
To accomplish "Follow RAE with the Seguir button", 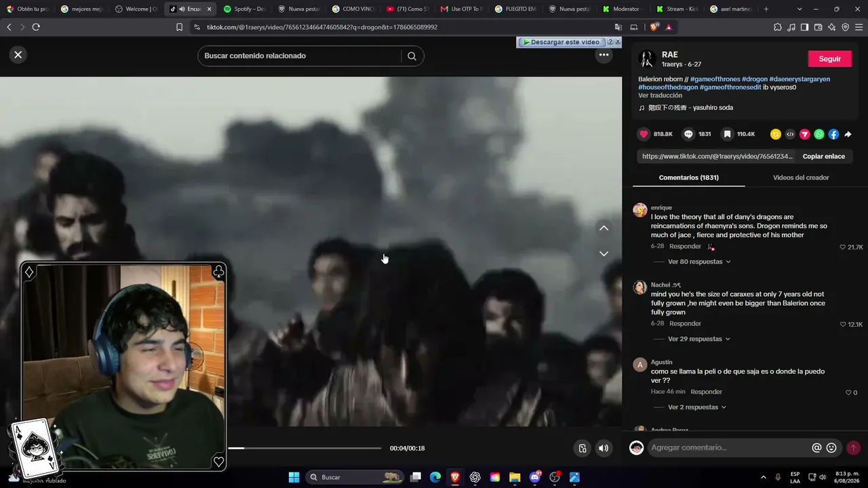I will pos(829,59).
